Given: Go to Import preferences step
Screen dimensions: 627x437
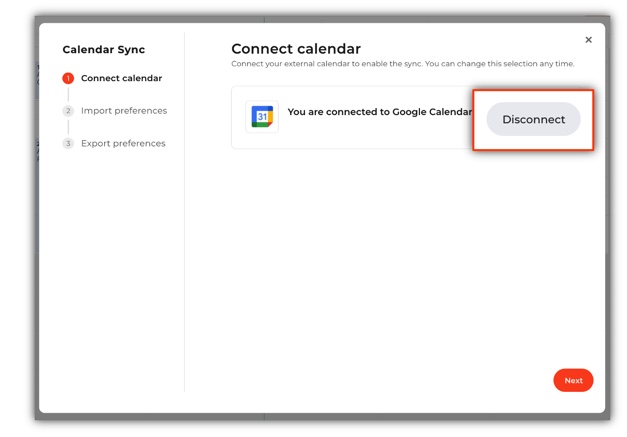Looking at the screenshot, I should click(x=124, y=111).
